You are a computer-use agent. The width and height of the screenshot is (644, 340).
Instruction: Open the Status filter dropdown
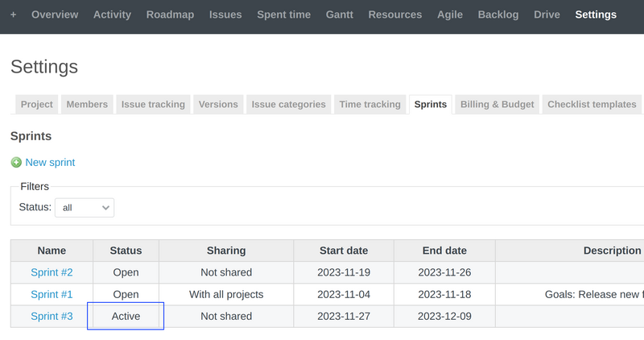[x=85, y=208]
